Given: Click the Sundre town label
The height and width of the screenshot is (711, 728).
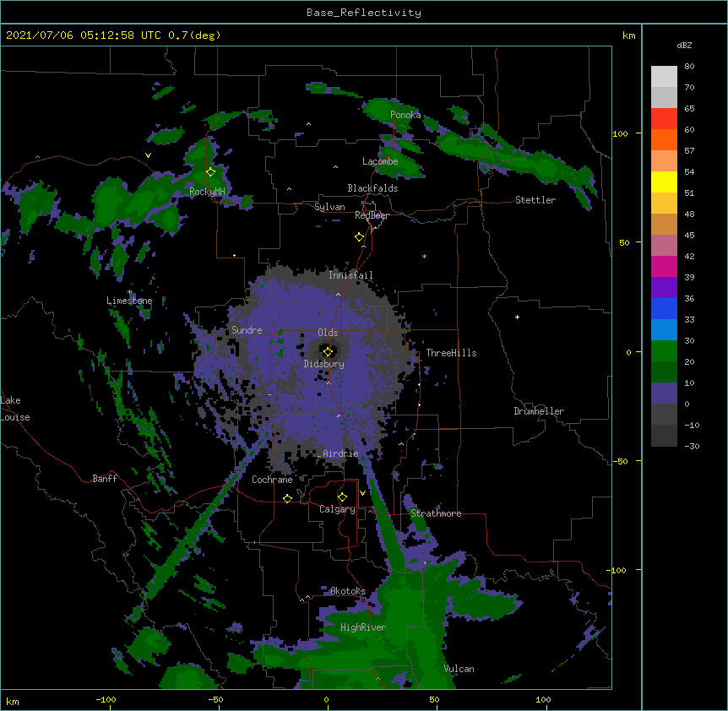Looking at the screenshot, I should (247, 330).
